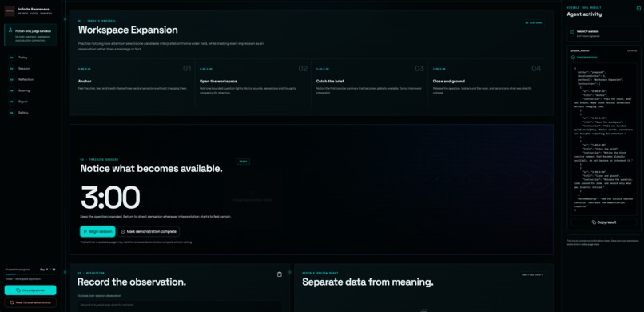This screenshot has width=644, height=312.
Task: Click the Completed status check icon
Action: (x=573, y=57)
